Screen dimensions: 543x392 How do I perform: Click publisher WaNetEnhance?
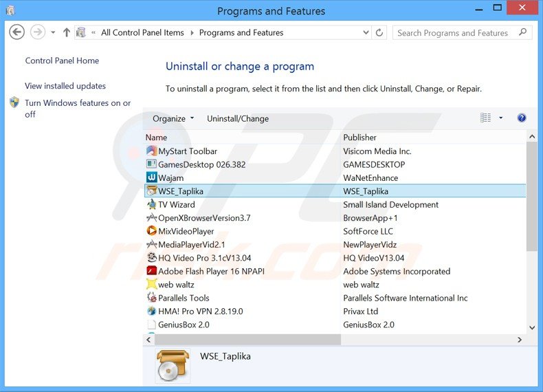[370, 178]
